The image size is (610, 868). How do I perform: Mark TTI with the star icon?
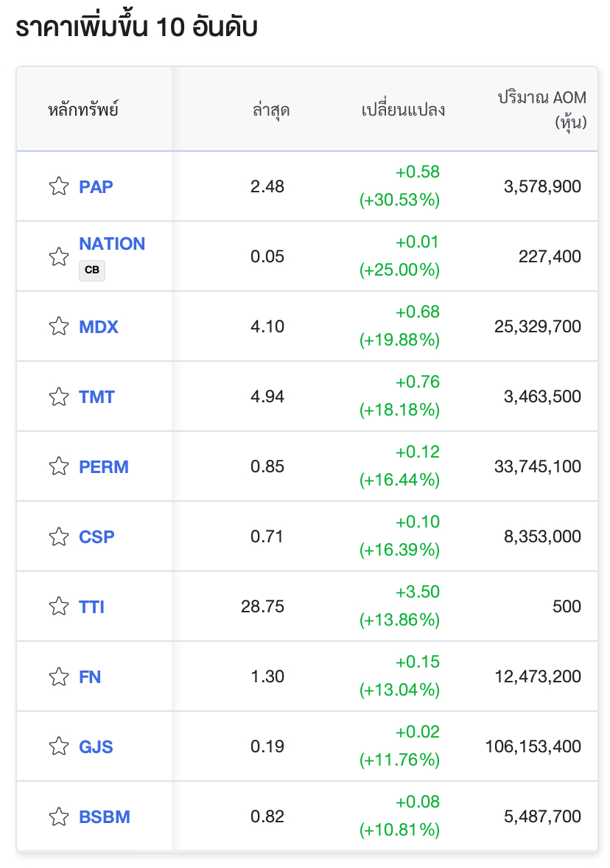59,606
